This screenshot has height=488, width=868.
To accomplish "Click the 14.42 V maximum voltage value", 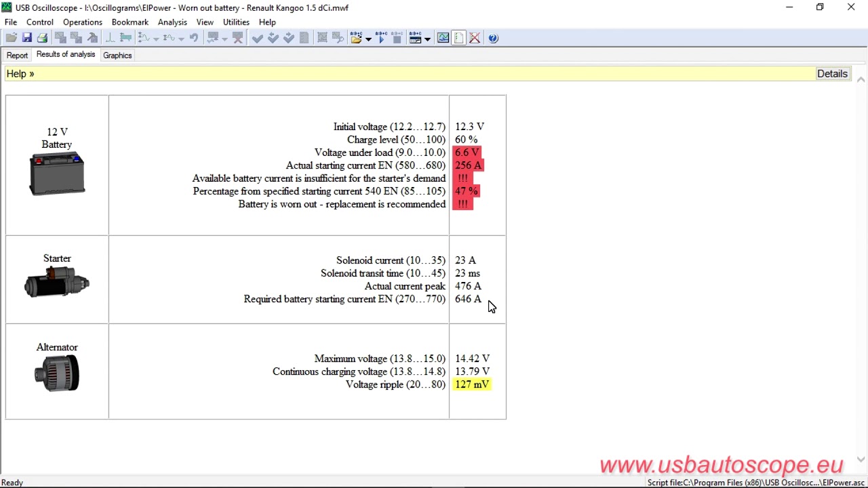I will pyautogui.click(x=472, y=359).
